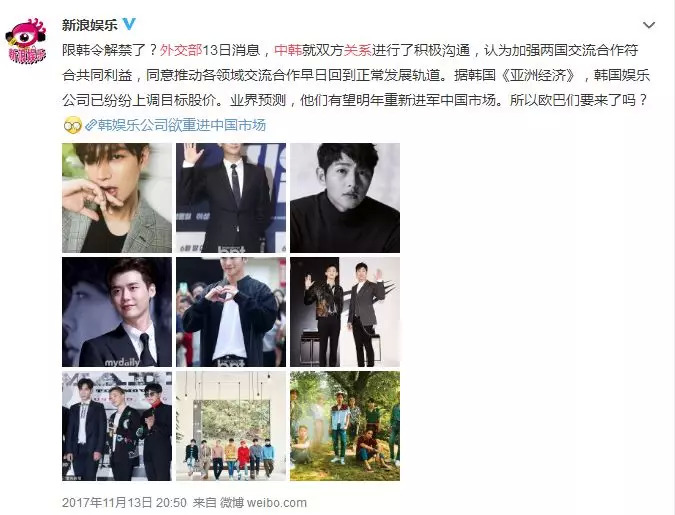Open the thumbnail of group seated on bench
This screenshot has width=675, height=515.
231,426
